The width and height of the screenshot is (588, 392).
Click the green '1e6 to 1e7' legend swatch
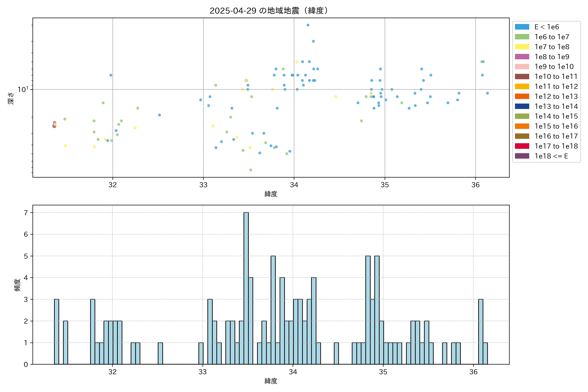(522, 37)
